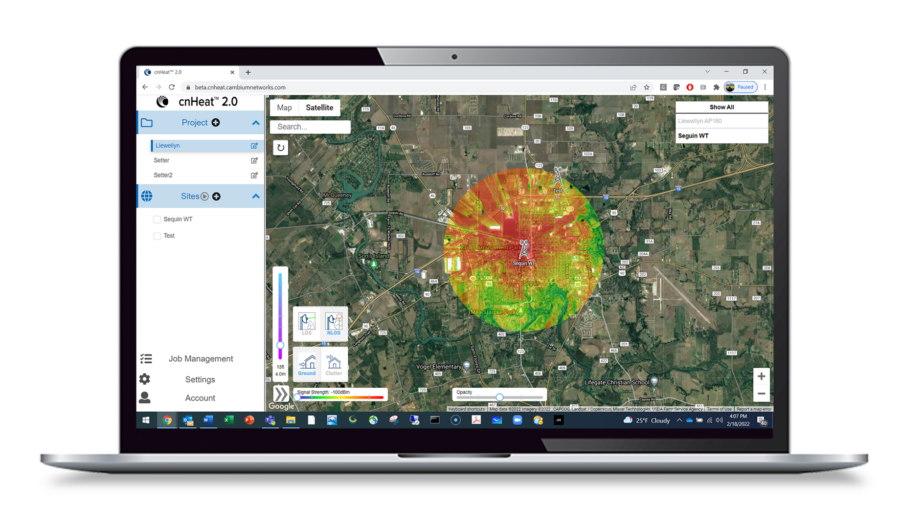
Task: Choose the Clutter layer icon
Action: pos(334,361)
